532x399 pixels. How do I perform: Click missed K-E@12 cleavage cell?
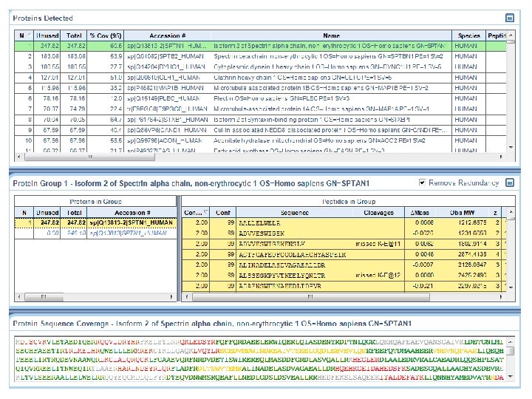378,275
